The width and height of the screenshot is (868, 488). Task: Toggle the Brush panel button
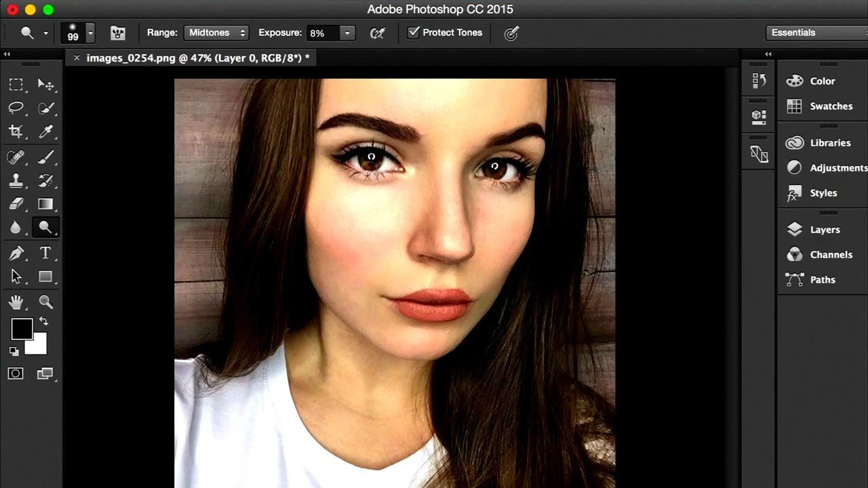pos(118,33)
